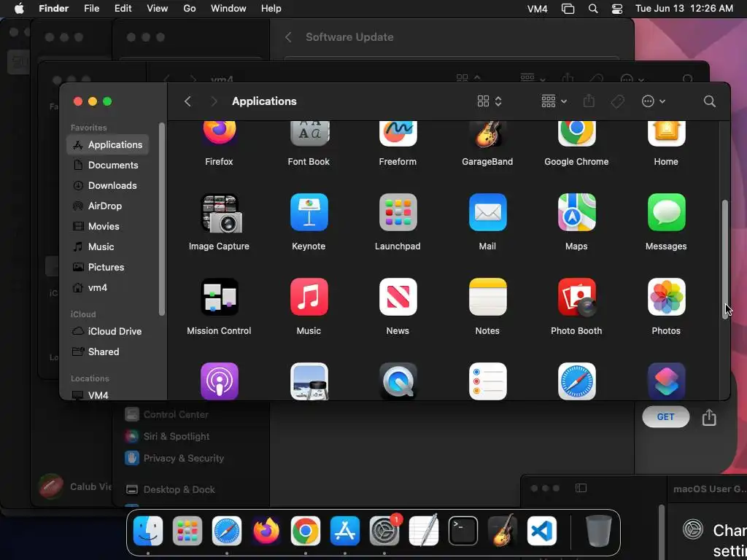Launch the Freeform app
The height and width of the screenshot is (560, 747).
click(398, 133)
